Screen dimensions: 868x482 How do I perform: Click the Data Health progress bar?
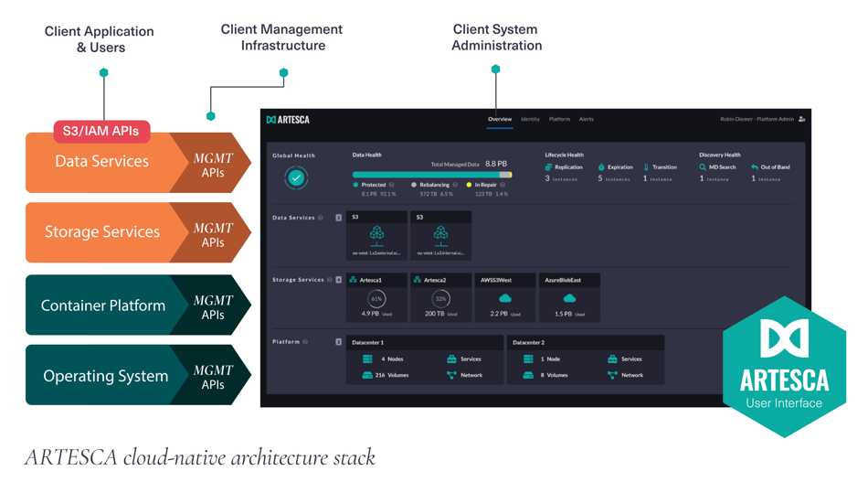[x=432, y=175]
